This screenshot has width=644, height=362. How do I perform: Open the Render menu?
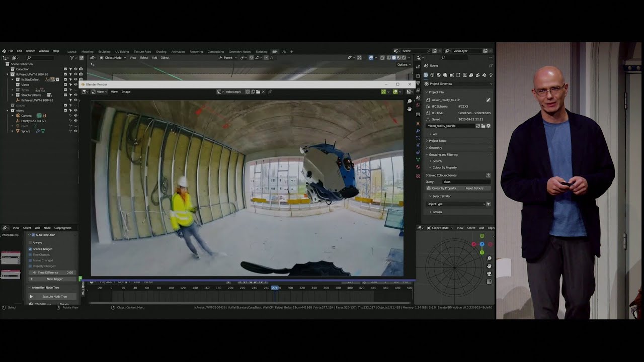(x=30, y=51)
